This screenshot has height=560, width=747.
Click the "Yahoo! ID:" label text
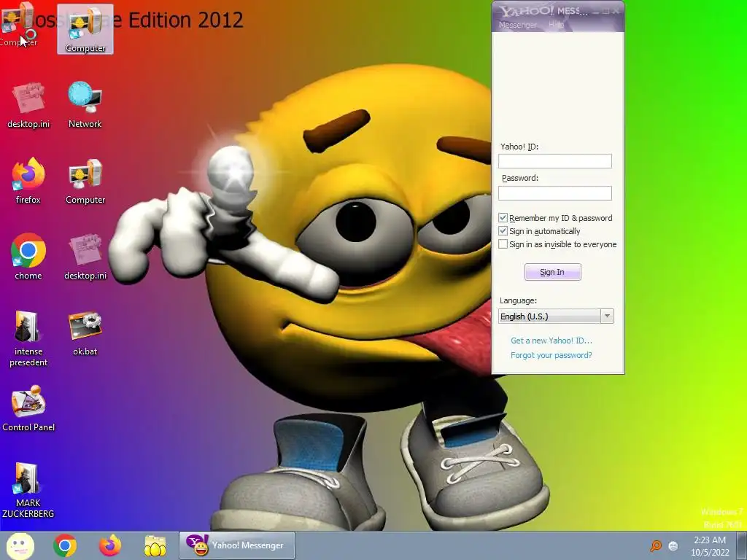point(519,147)
